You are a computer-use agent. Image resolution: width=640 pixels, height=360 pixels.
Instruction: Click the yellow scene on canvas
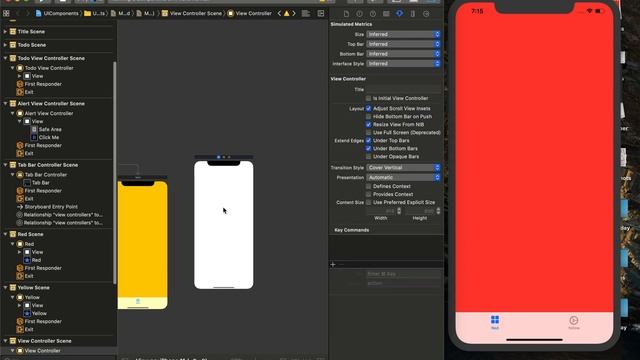(142, 245)
